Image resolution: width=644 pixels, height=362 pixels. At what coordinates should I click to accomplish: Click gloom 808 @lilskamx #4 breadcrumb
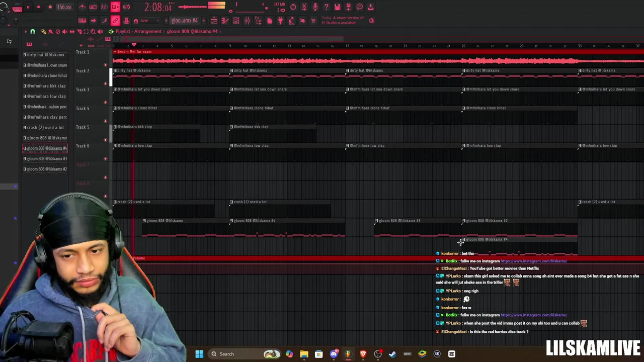192,31
